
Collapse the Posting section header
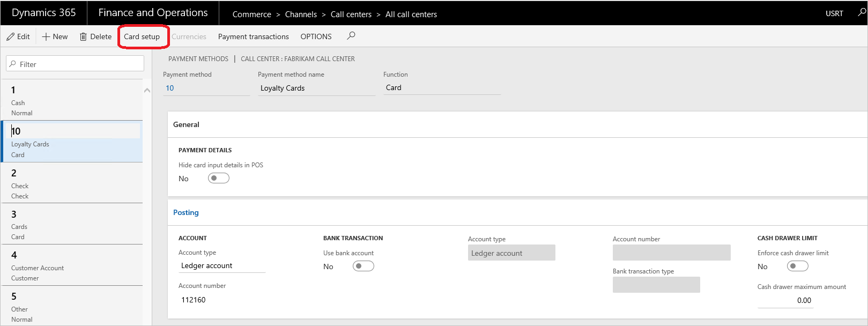coord(186,212)
